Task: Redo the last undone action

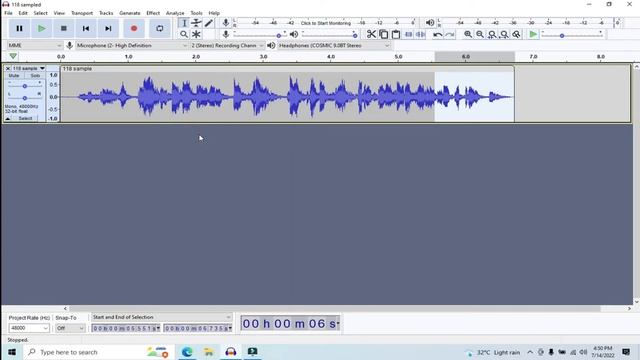Action: (450, 34)
